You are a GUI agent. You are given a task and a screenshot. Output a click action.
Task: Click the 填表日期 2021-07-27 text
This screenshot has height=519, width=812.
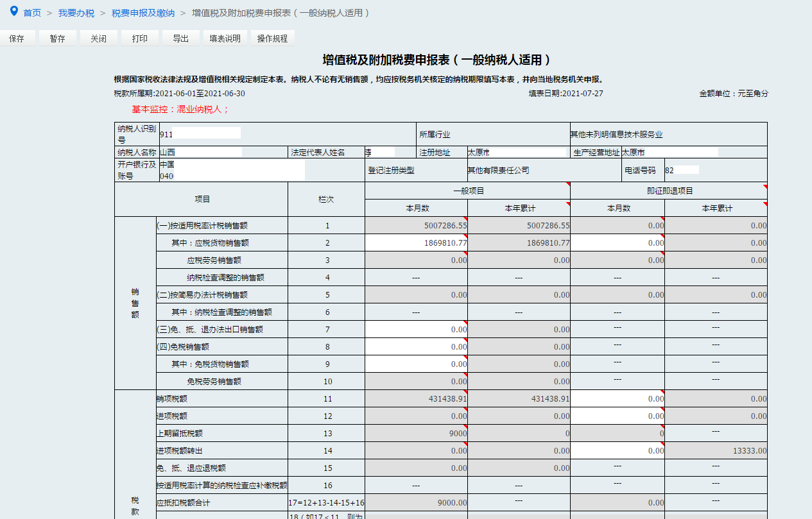pyautogui.click(x=566, y=93)
